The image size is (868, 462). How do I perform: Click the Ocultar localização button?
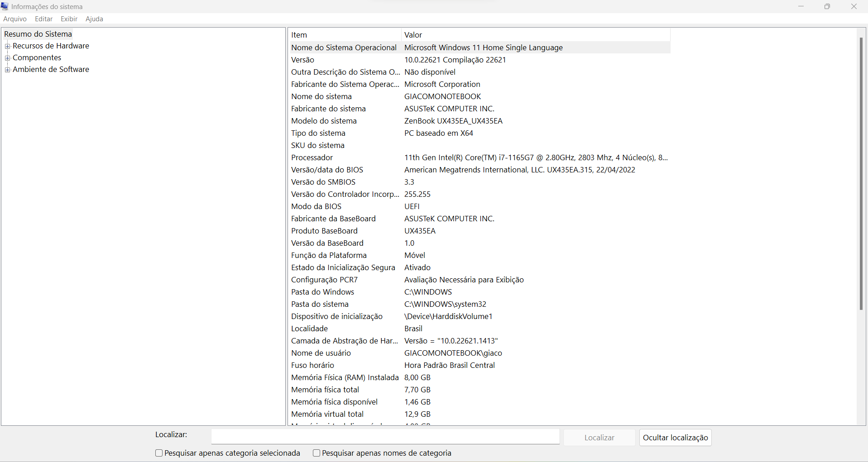coord(675,438)
